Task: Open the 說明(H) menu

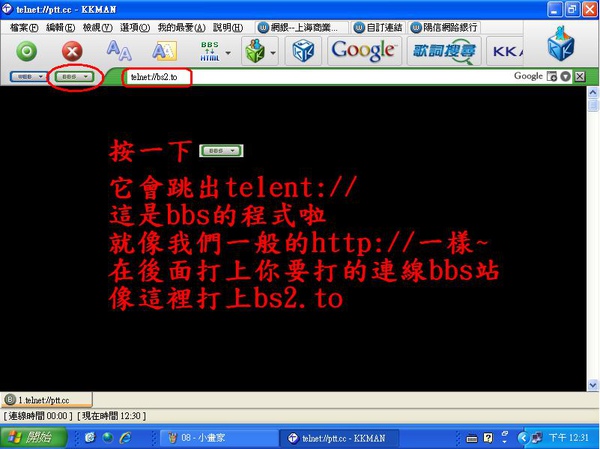Action: tap(228, 28)
